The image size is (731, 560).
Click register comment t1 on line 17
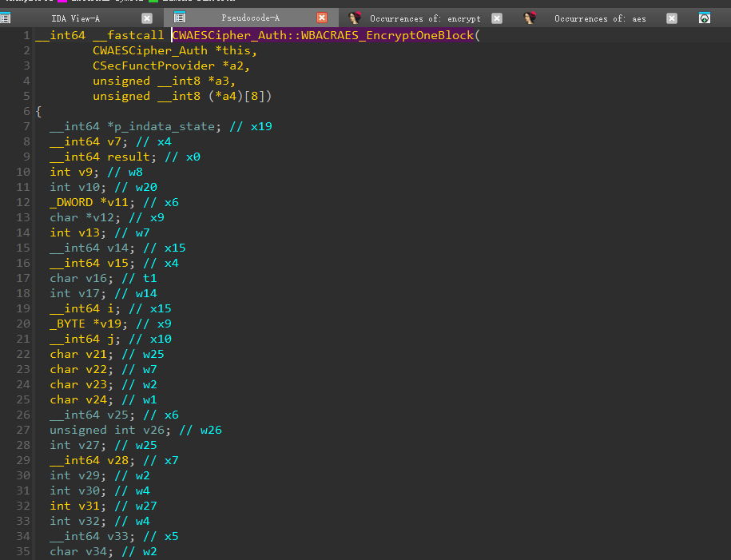click(149, 278)
